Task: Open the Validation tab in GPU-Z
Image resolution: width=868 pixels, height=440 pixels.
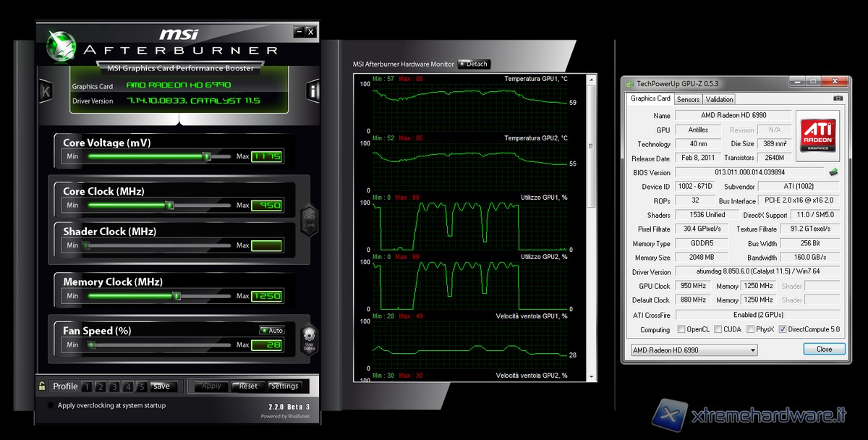Action: coord(719,99)
